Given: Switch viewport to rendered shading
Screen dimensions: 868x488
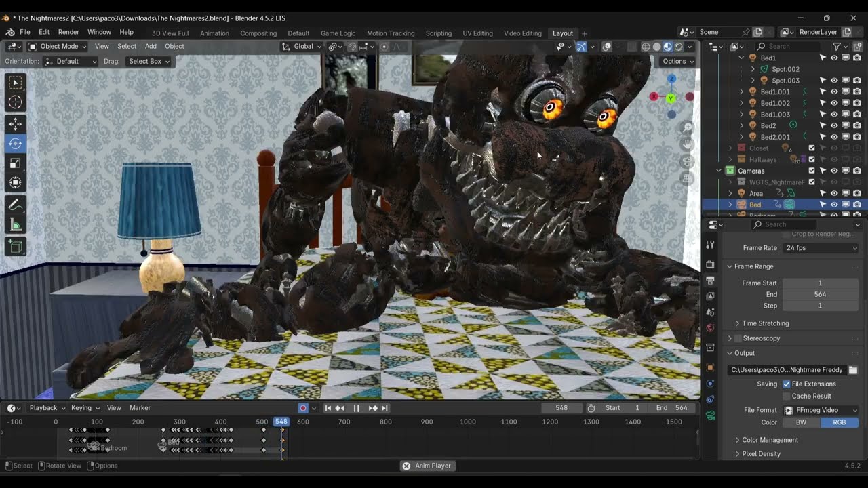Looking at the screenshot, I should [679, 47].
